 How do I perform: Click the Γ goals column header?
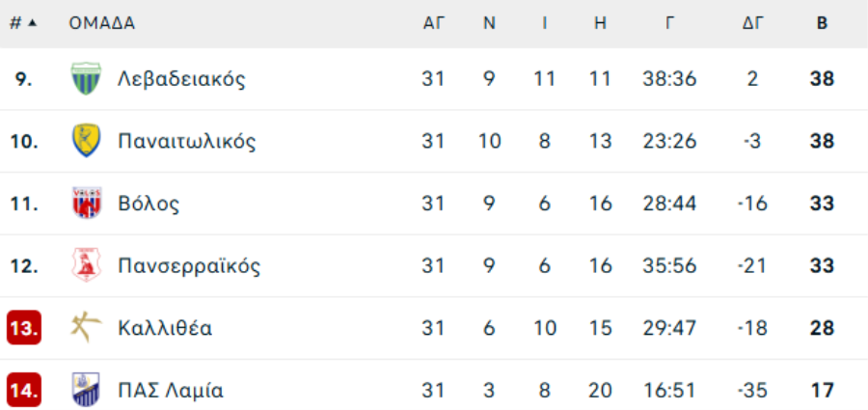click(670, 23)
